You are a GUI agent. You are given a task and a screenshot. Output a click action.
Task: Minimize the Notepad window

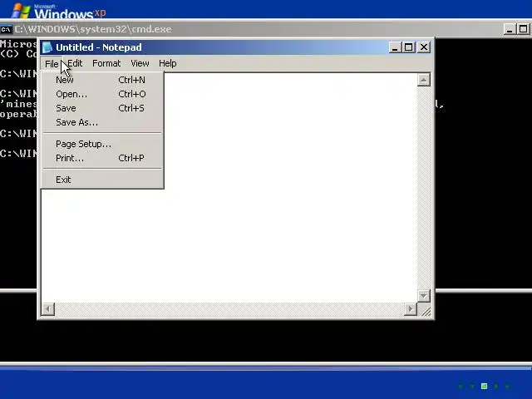[394, 47]
